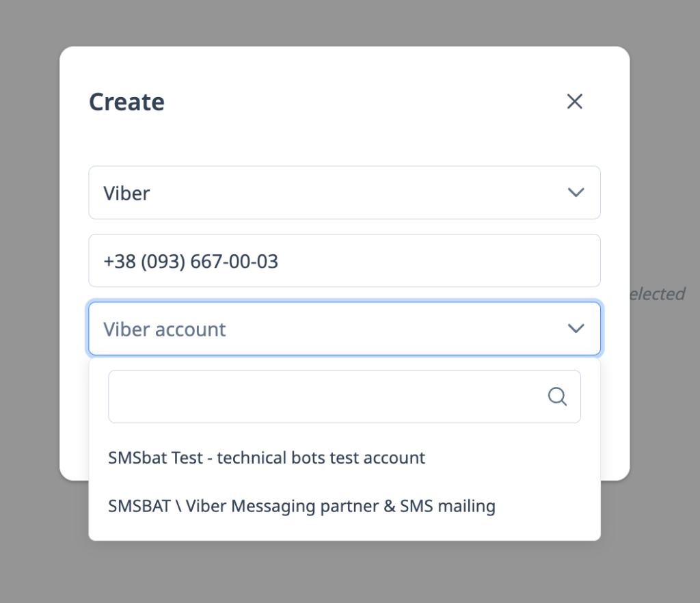Select SMSbat Test technical bots account

tap(345, 458)
